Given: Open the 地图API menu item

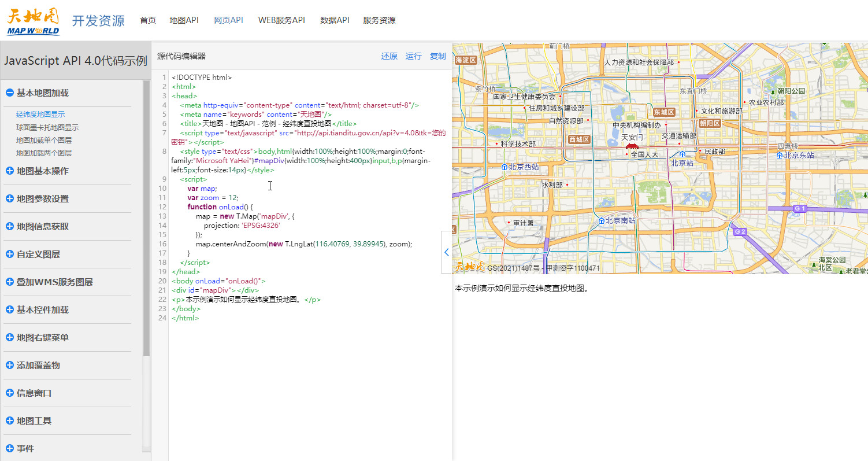Looking at the screenshot, I should (184, 20).
